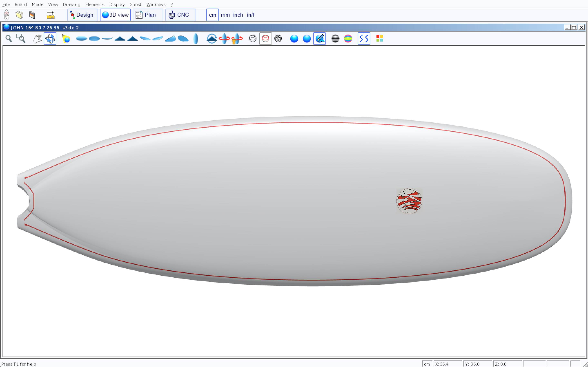Screen dimensions: 588x367
Task: Toggle the red outline rendering button
Action: pyautogui.click(x=265, y=39)
